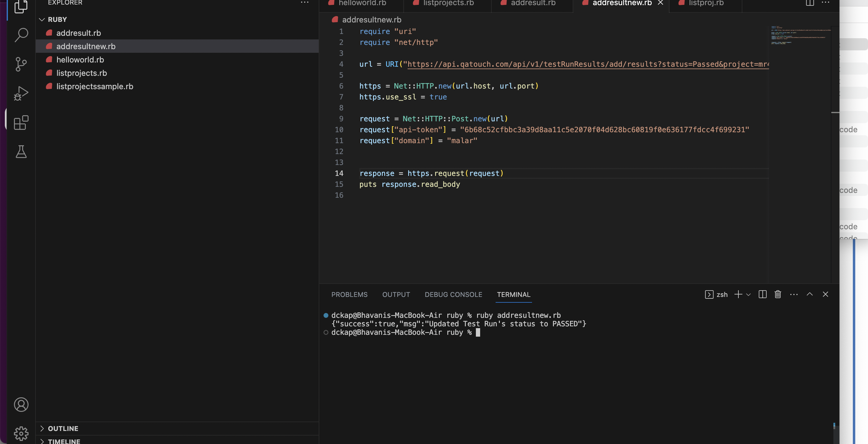Open listprojectssample.rb from file tree

177,86
